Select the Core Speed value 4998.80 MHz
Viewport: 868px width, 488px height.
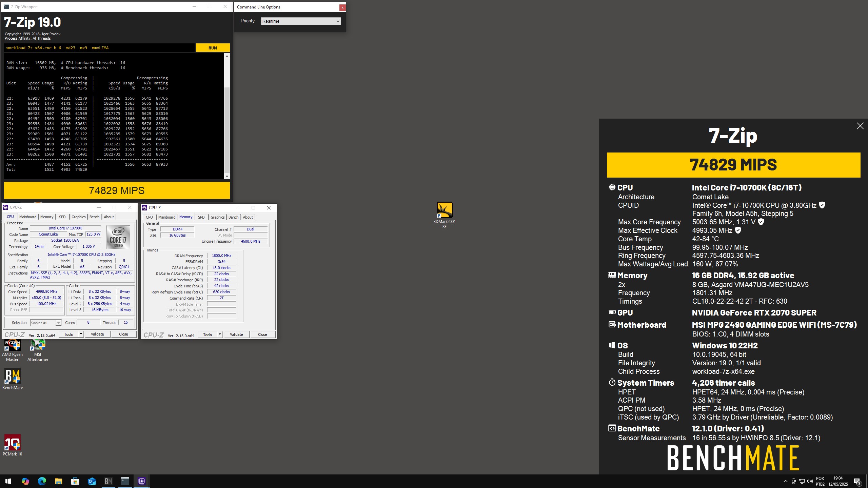(x=46, y=291)
